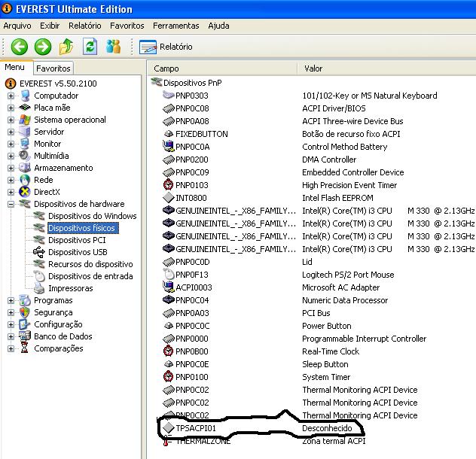
Task: Open the Ajuda menu
Action: click(218, 26)
